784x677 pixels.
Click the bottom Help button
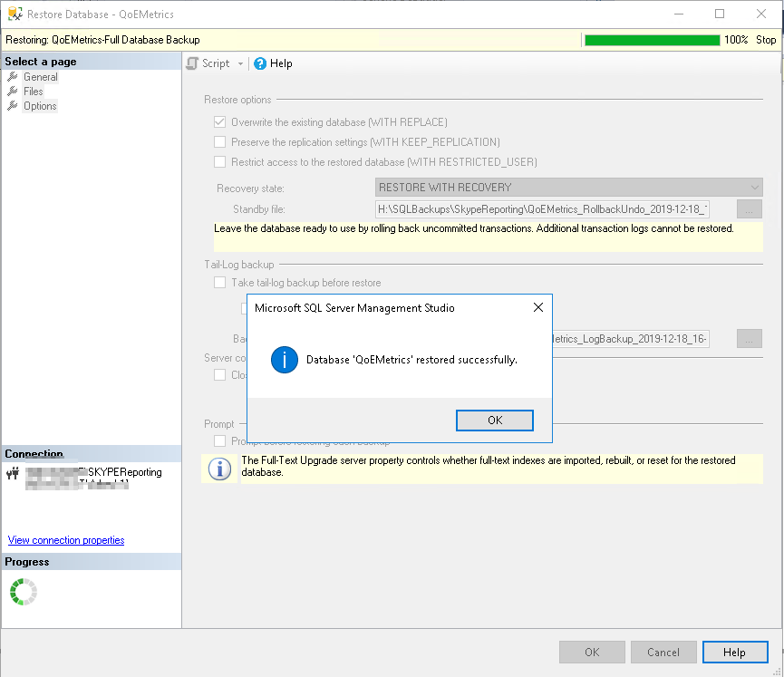coord(734,652)
